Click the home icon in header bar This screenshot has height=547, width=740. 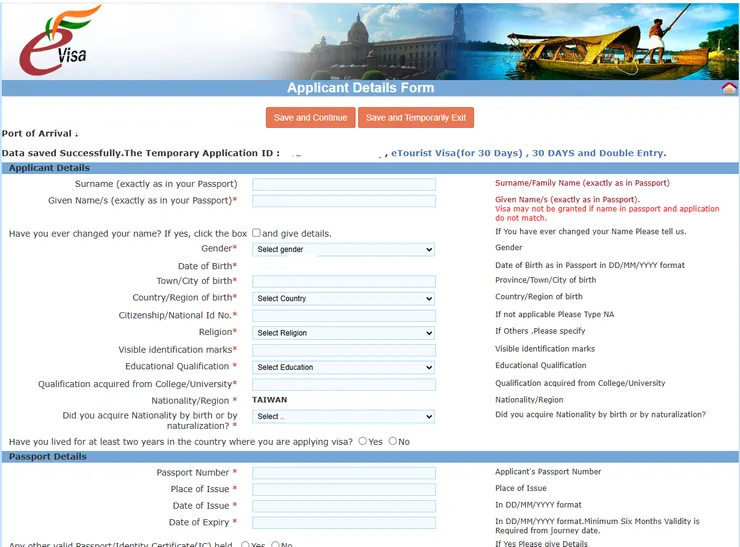[729, 88]
